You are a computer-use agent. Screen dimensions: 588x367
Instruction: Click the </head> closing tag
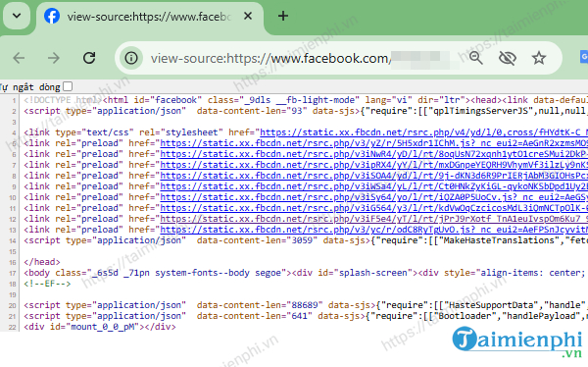click(x=41, y=262)
